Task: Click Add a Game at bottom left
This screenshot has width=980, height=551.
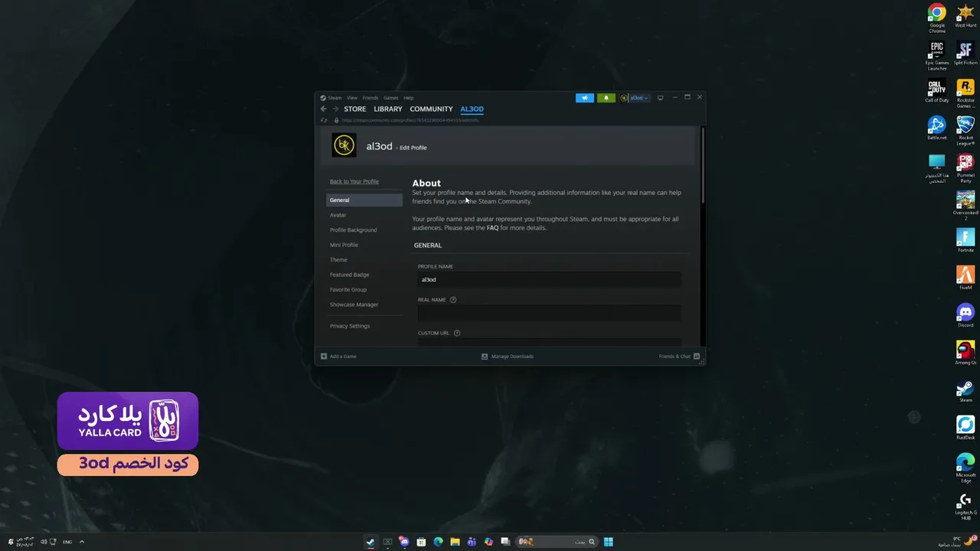Action: coord(338,356)
